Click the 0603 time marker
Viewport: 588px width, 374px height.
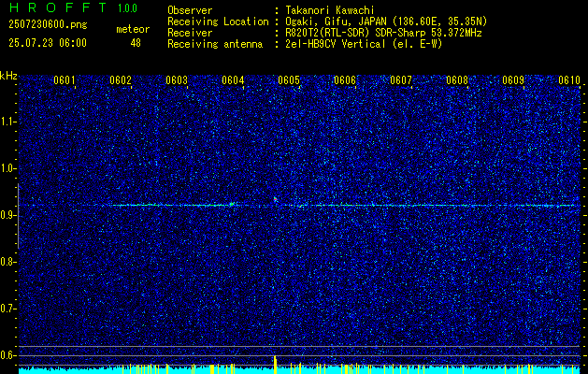point(177,80)
